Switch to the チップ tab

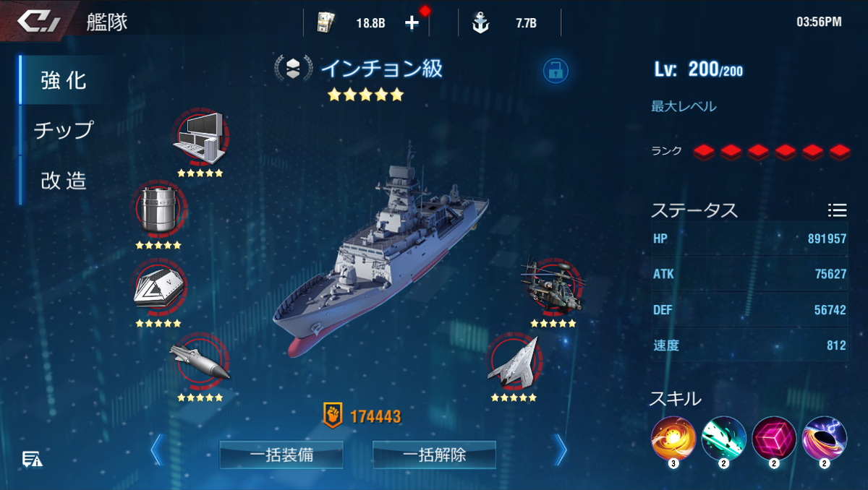(64, 131)
